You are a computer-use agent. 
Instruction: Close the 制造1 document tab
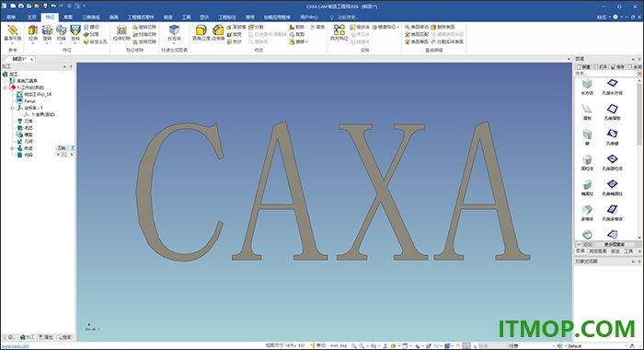click(31, 59)
